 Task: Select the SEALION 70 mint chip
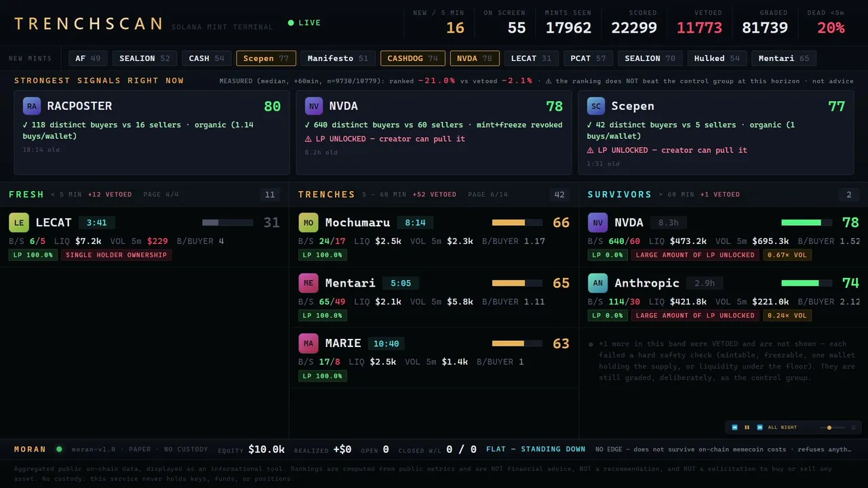click(650, 58)
